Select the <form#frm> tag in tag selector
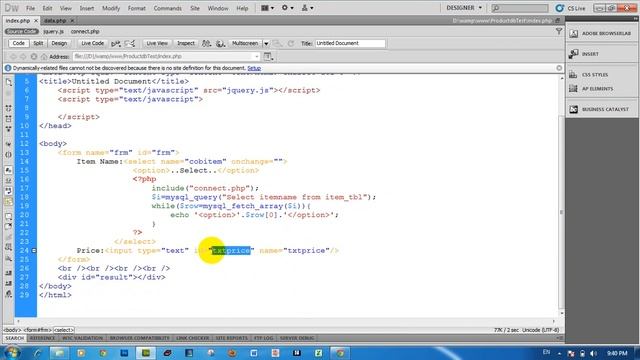The image size is (640, 360). pyautogui.click(x=37, y=330)
